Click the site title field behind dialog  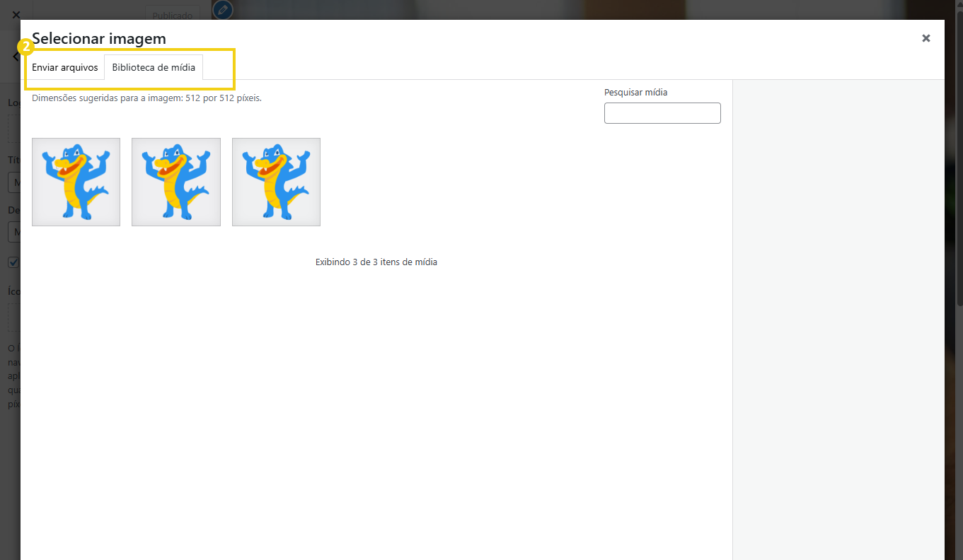tap(13, 182)
